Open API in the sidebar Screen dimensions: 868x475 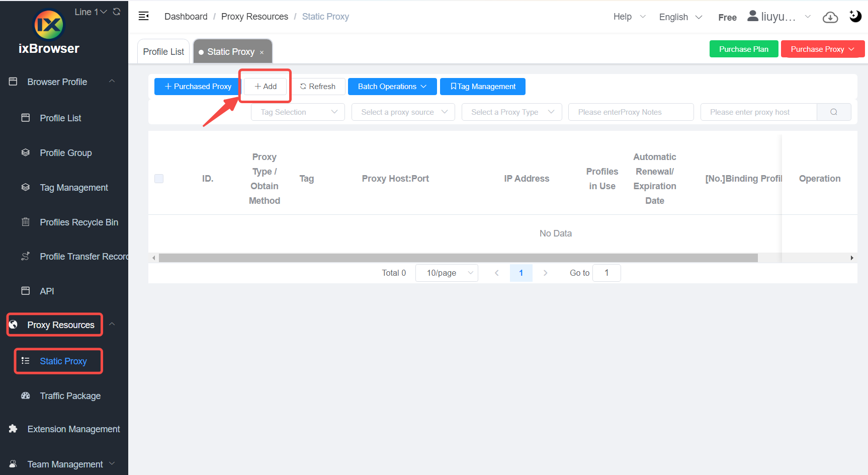[47, 291]
